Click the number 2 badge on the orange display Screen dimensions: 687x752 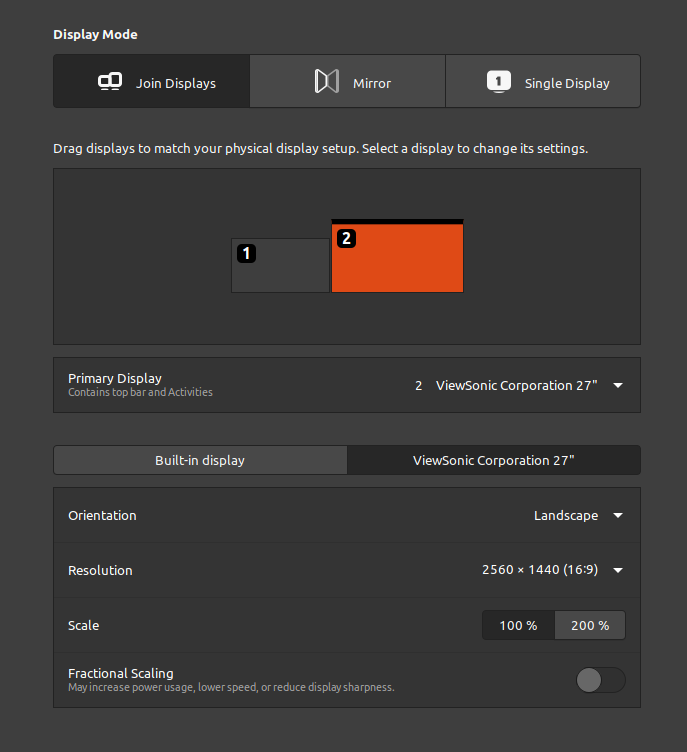[x=346, y=239]
